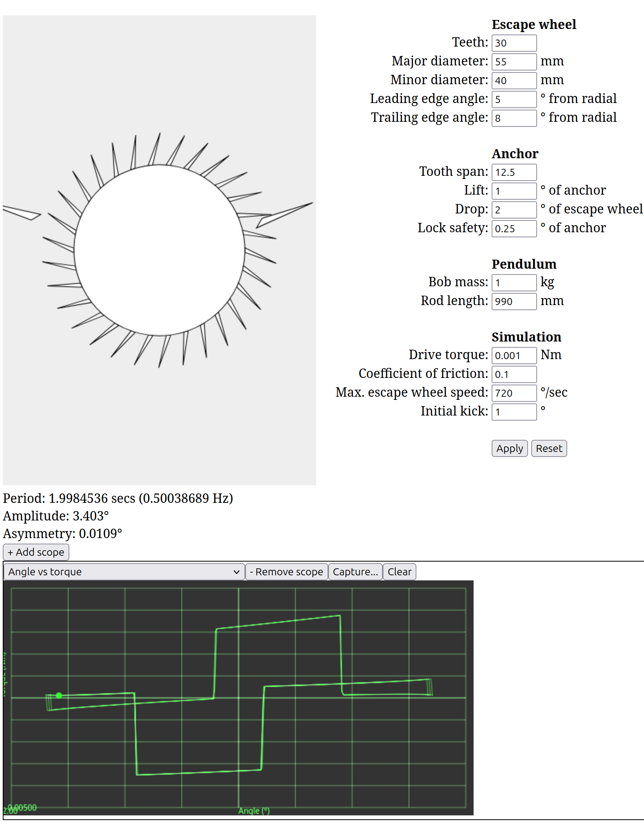Click the Lock safety input box

pos(514,229)
